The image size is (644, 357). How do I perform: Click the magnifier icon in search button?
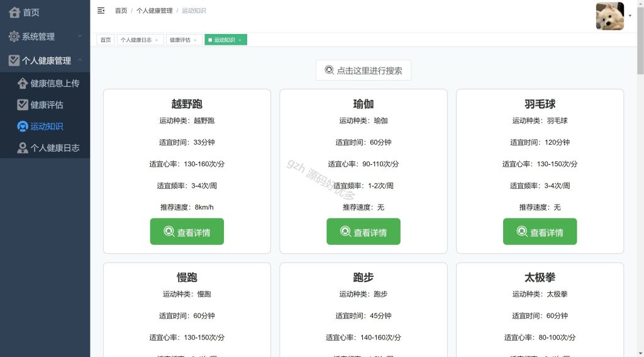pos(330,70)
